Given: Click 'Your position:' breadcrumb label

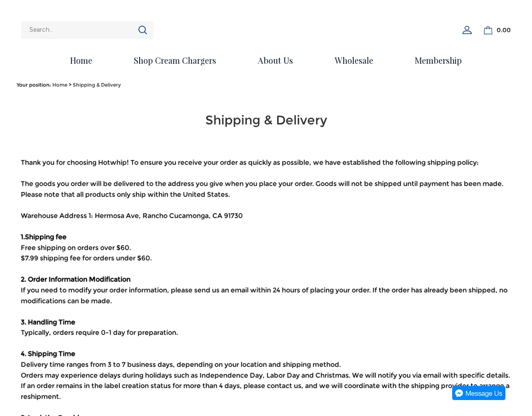Looking at the screenshot, I should tap(34, 85).
